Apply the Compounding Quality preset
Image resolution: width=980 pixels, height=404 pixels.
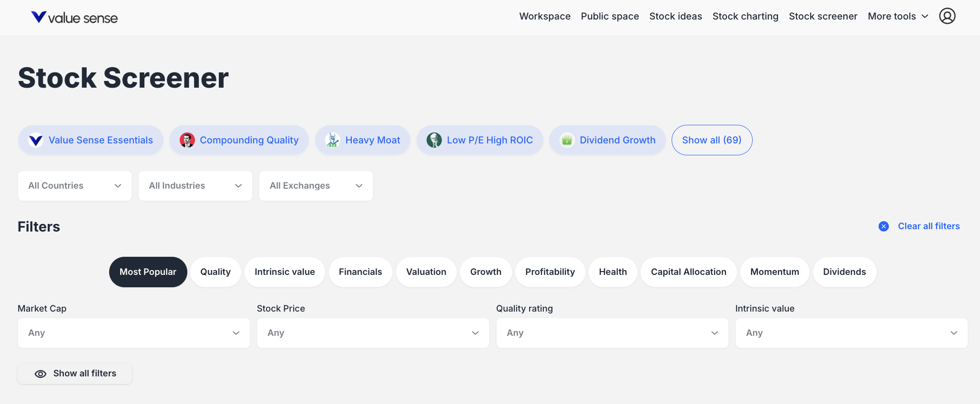239,140
